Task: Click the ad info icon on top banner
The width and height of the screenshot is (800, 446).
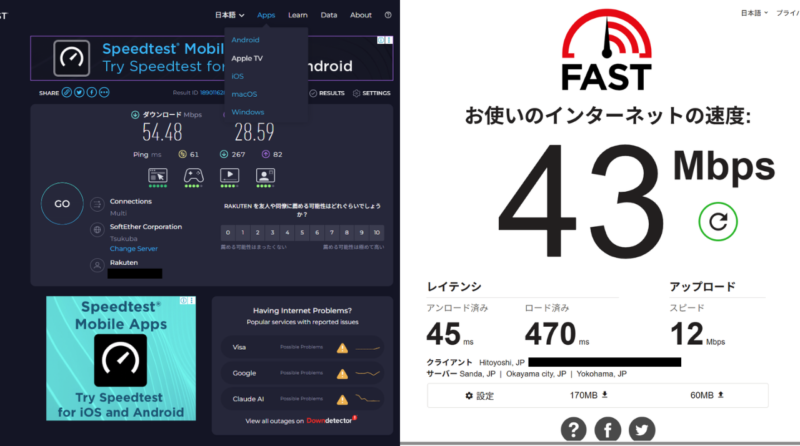Action: point(381,40)
